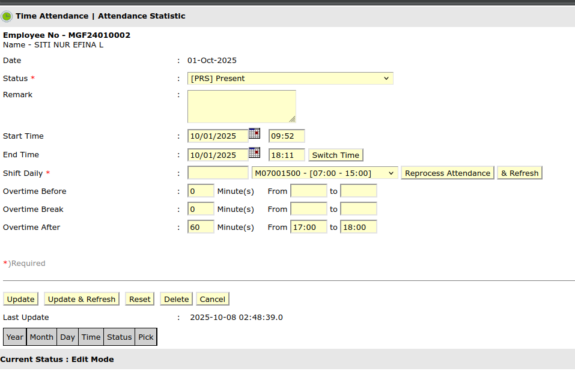The width and height of the screenshot is (575, 392).
Task: Click the Delete button
Action: (177, 299)
